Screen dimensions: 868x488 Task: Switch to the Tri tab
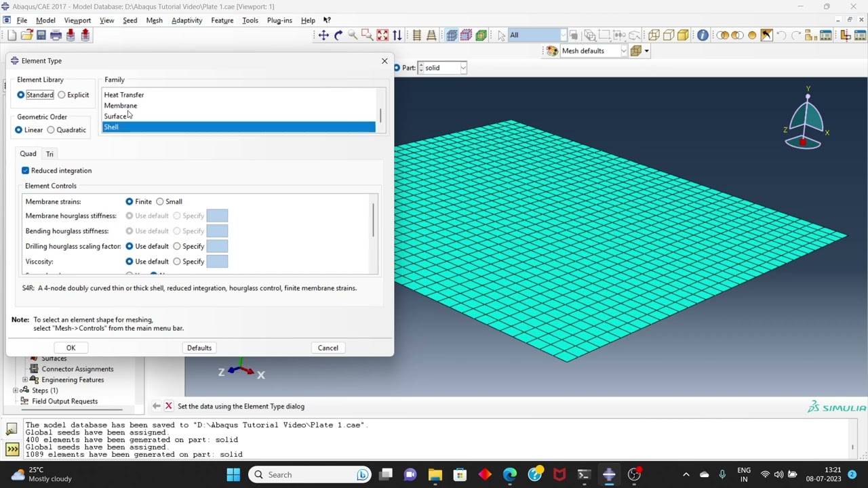(50, 154)
